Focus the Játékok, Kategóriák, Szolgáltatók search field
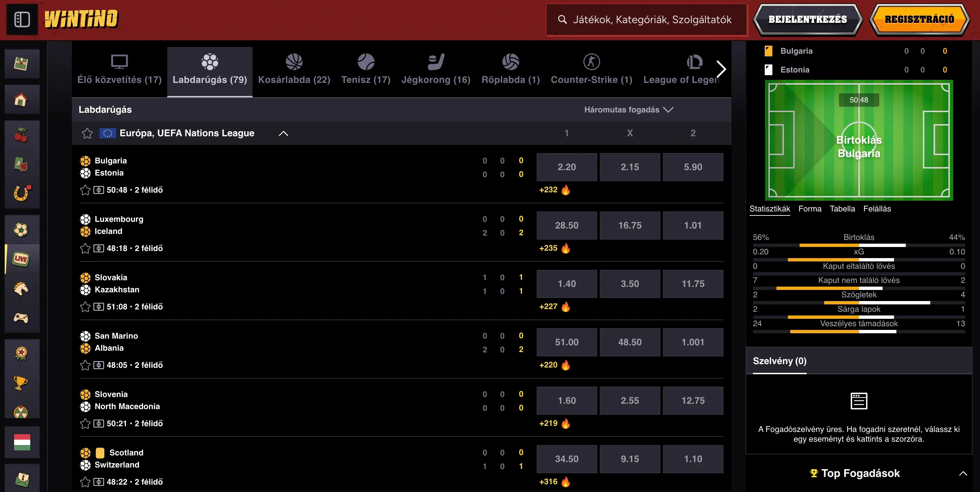The height and width of the screenshot is (492, 980). [647, 20]
